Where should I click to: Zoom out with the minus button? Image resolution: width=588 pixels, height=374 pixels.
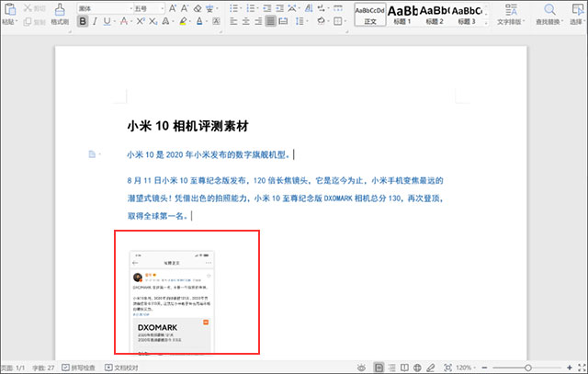tap(484, 368)
